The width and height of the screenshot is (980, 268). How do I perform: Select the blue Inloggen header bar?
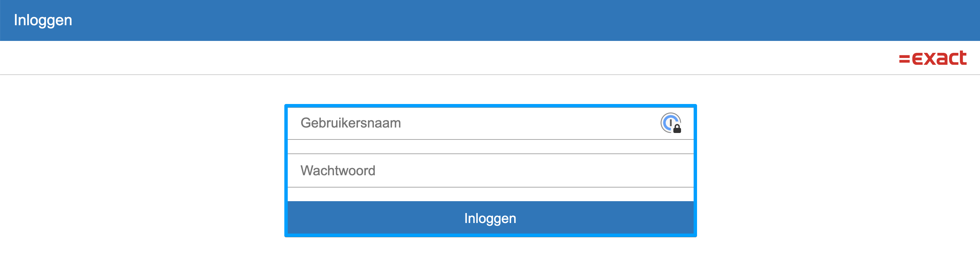(x=490, y=20)
